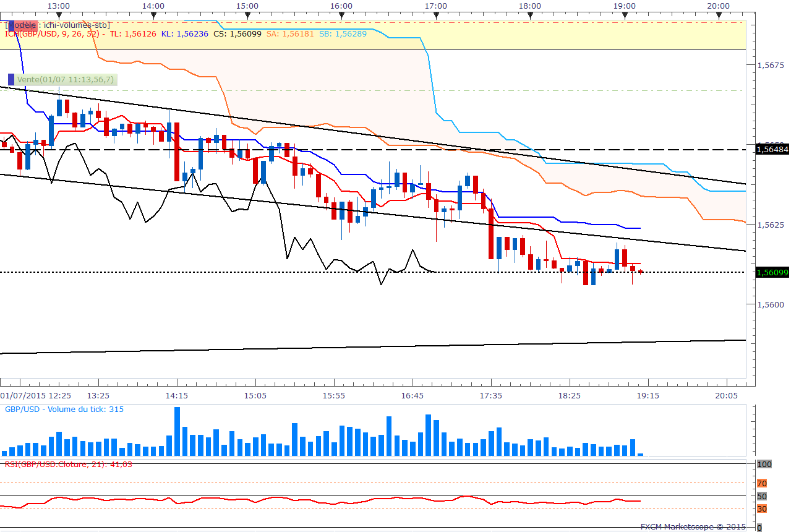This screenshot has height=532, width=791.
Task: Click the FXCM Marketscope copyright text
Action: (x=693, y=527)
